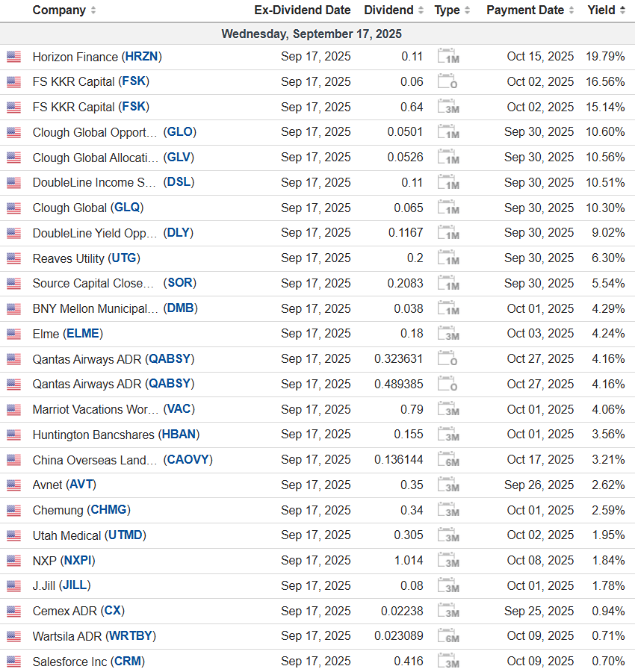Click the type icon for Qantas 0.323631 dividend
The image size is (635, 672).
447,359
